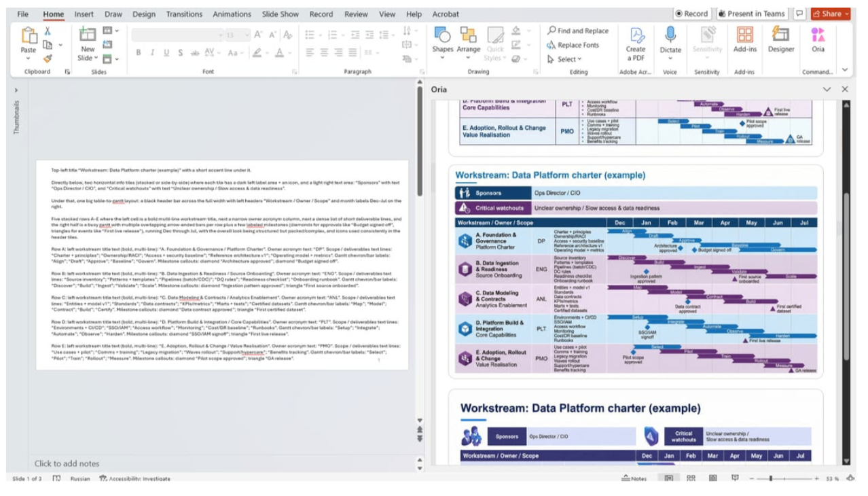The height and width of the screenshot is (496, 868).
Task: Expand the Select dropdown in Editing group
Action: [564, 59]
